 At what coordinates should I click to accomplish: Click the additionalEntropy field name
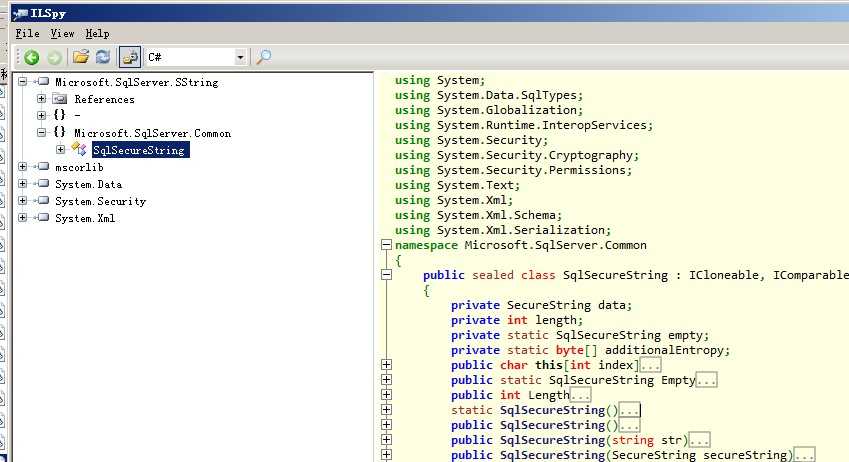pyautogui.click(x=664, y=350)
